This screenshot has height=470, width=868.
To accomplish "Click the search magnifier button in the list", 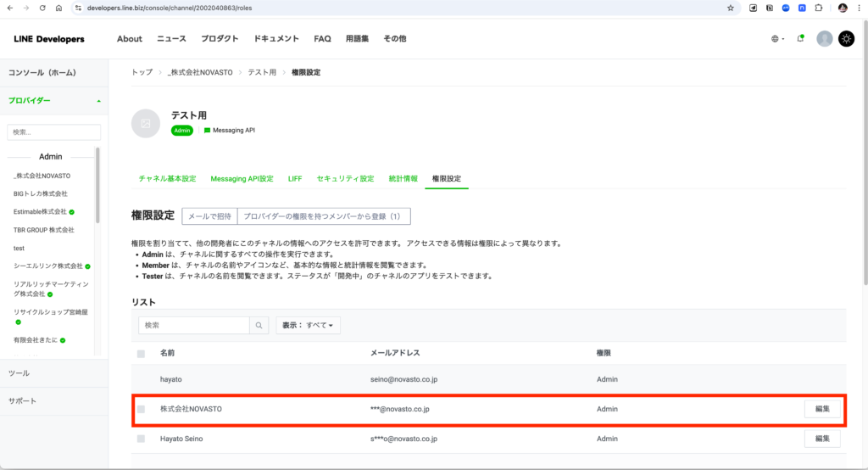I will pos(259,325).
